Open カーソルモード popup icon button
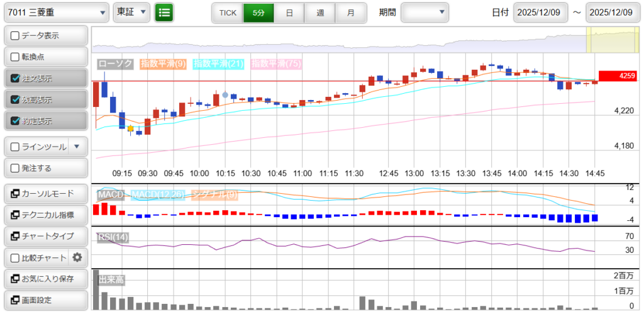 (15, 194)
